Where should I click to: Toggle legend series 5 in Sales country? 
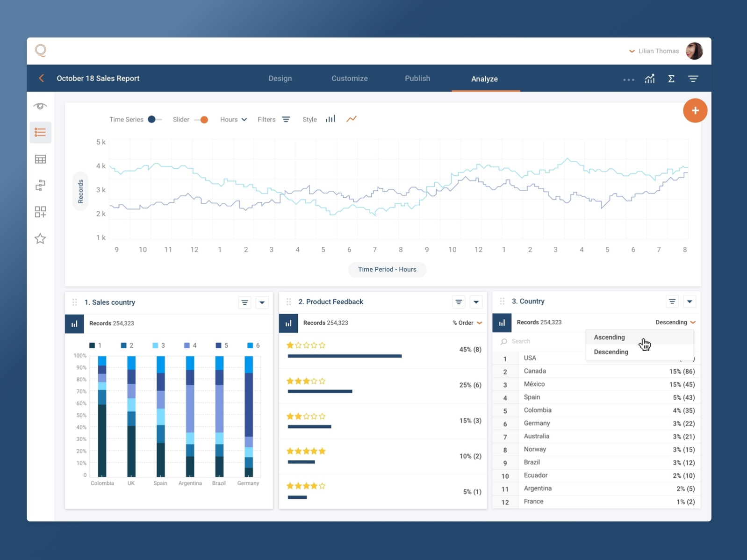(222, 345)
